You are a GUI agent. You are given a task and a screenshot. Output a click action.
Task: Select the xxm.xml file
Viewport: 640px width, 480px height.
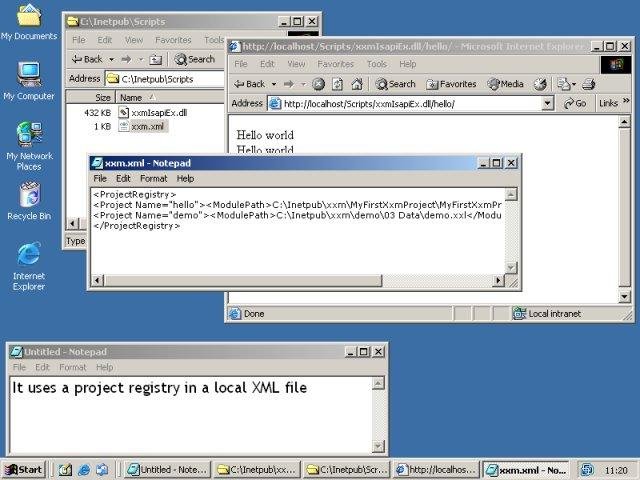(142, 127)
